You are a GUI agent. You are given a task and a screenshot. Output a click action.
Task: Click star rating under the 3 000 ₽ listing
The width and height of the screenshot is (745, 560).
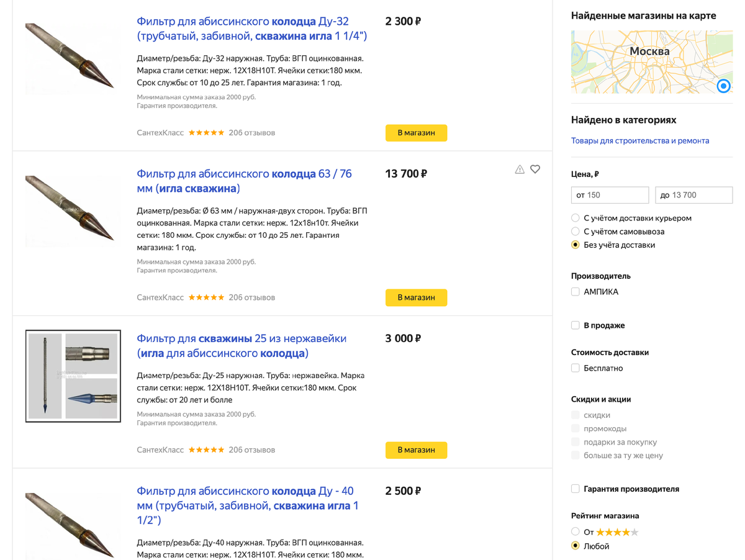[x=206, y=450]
